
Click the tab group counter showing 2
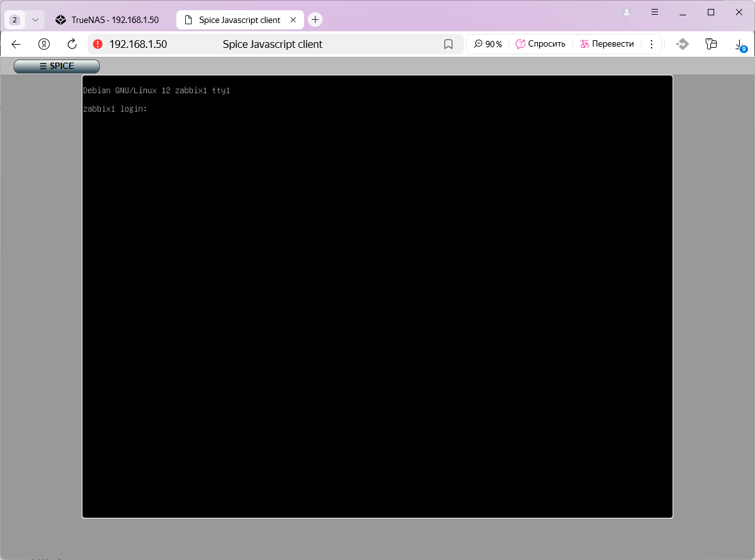[15, 20]
